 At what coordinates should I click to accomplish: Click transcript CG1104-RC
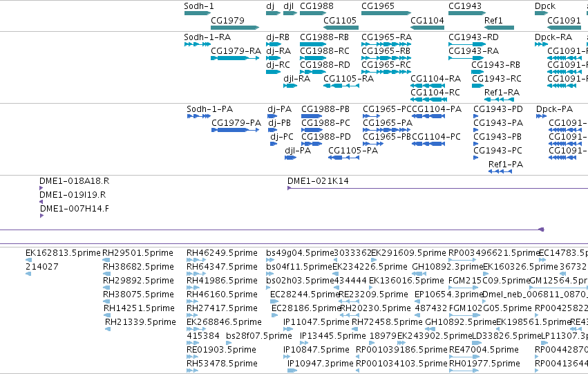pyautogui.click(x=428, y=100)
